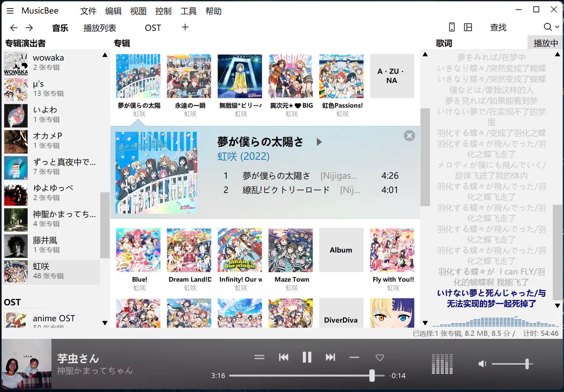Add a new tab with the plus icon
The width and height of the screenshot is (564, 392).
coord(185,27)
